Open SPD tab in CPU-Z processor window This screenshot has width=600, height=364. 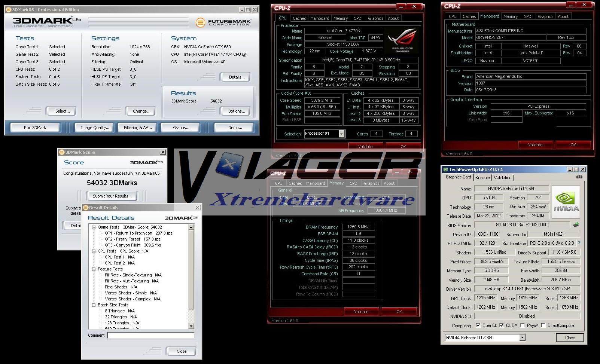(x=357, y=18)
